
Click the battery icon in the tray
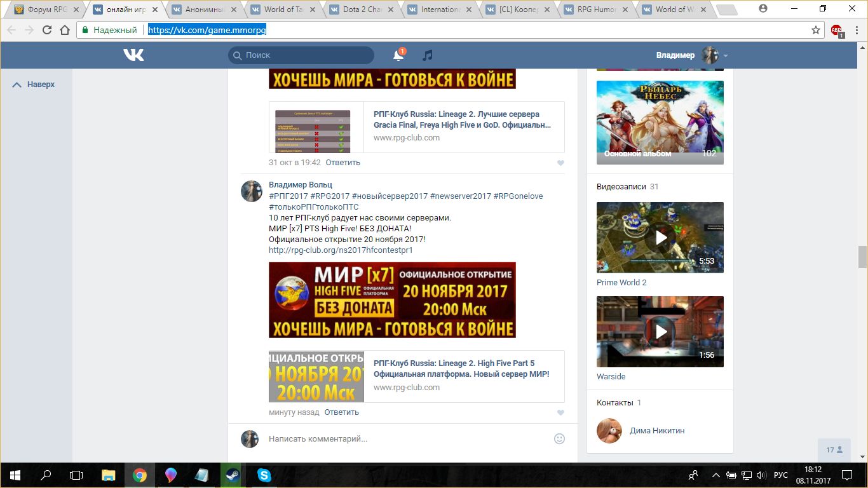coord(732,475)
